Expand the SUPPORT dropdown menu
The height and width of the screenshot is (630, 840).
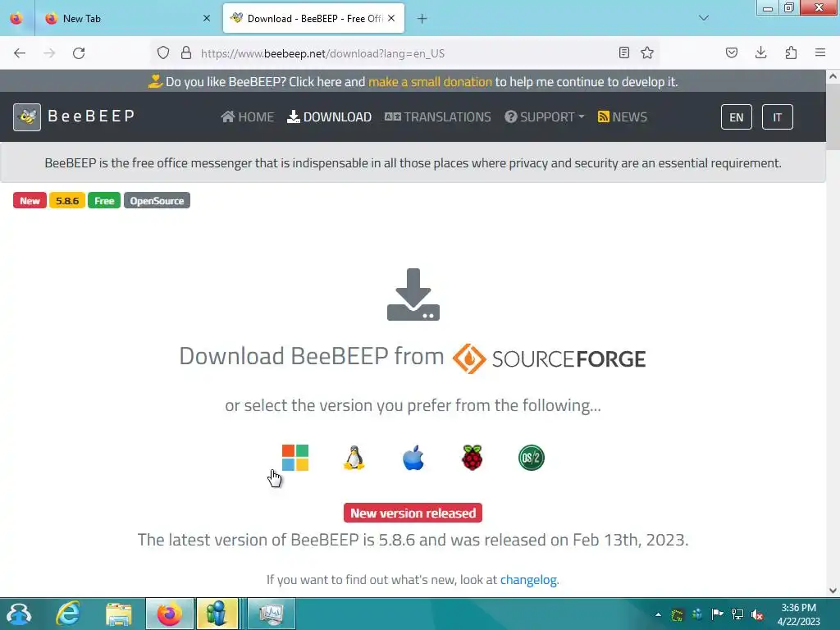coord(545,116)
